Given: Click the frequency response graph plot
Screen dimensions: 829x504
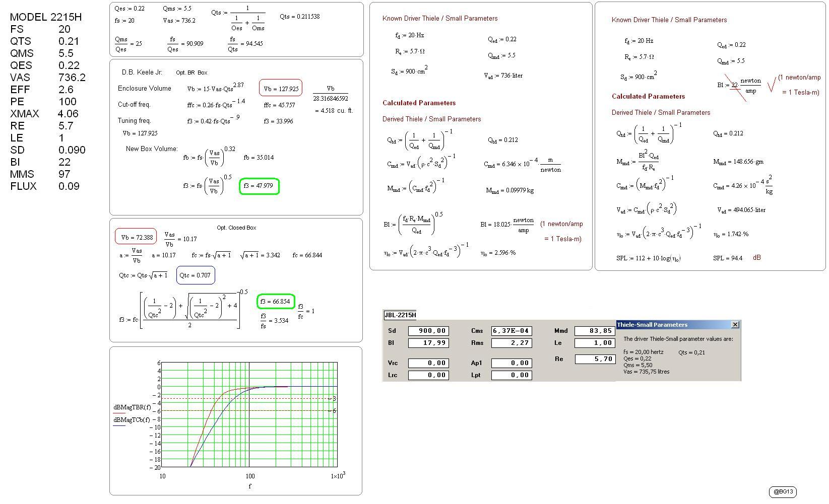Looking at the screenshot, I should pos(249,415).
